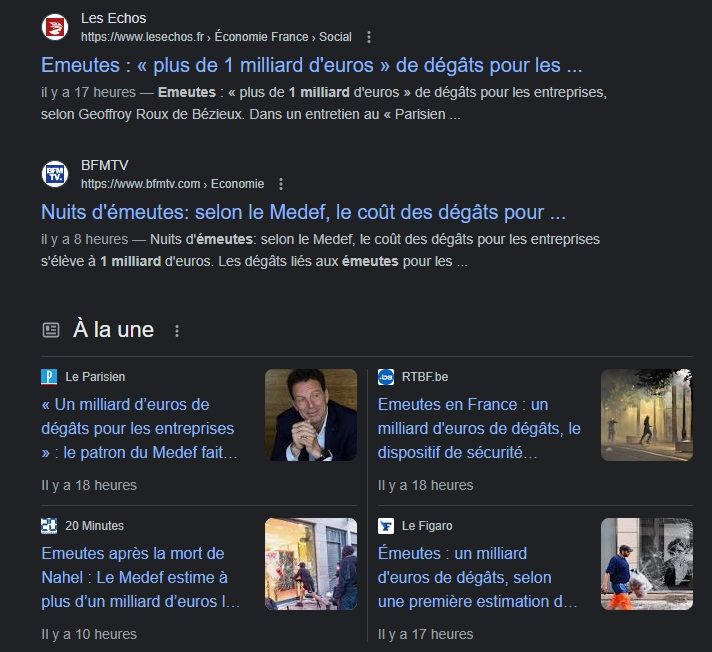712x652 pixels.
Task: Click the 20 Minutes source icon
Action: (x=49, y=526)
